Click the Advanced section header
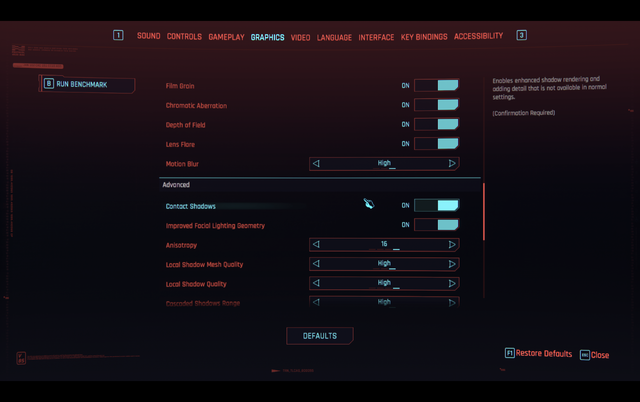 click(320, 185)
